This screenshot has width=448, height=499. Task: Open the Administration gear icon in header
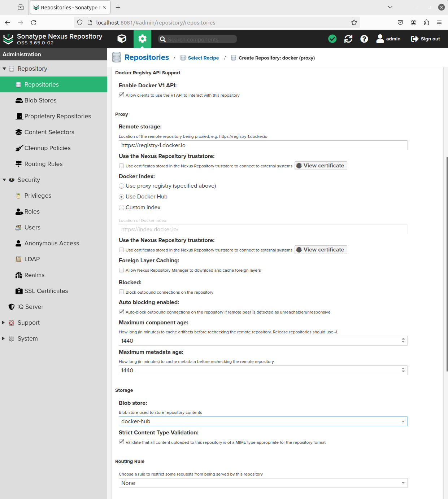point(142,39)
